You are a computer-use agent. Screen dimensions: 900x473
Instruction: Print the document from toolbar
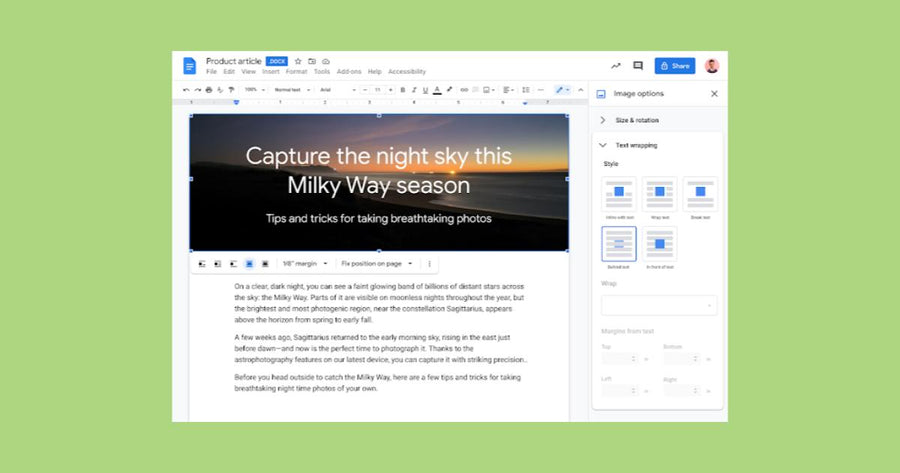click(x=209, y=90)
